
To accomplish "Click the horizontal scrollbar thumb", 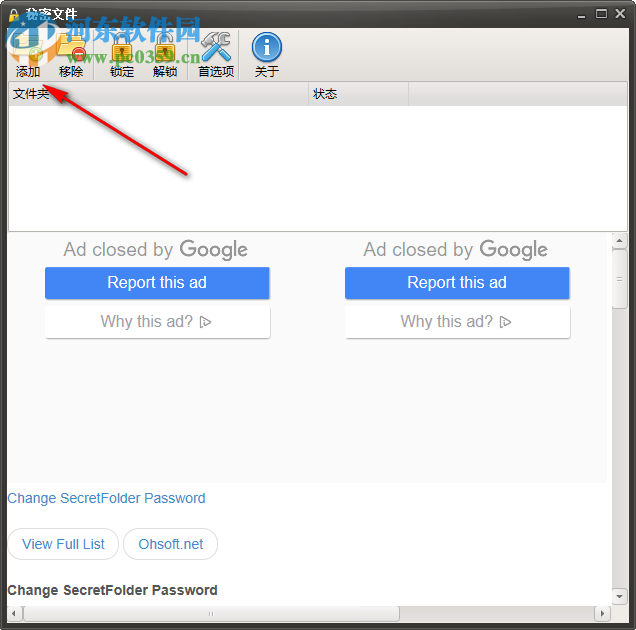I will coord(211,614).
